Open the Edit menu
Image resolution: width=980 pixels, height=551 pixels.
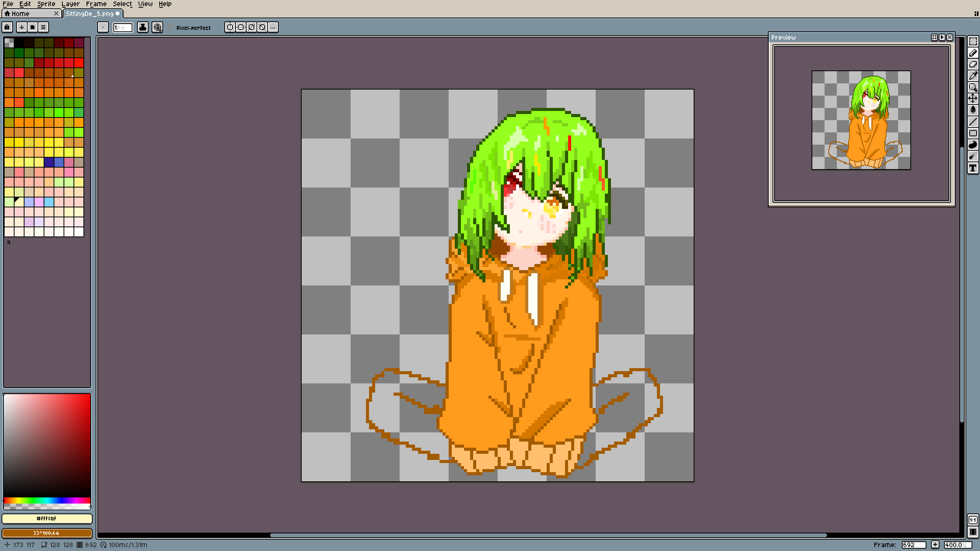coord(25,4)
